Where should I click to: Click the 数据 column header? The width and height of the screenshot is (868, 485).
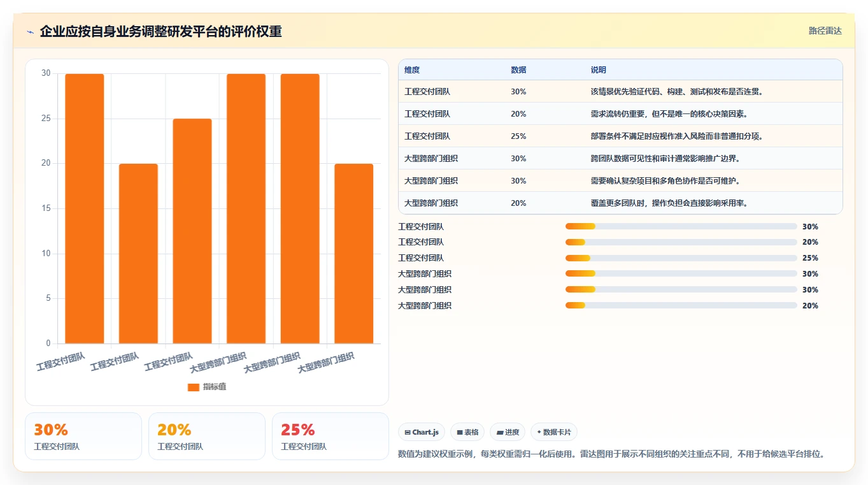tap(518, 70)
